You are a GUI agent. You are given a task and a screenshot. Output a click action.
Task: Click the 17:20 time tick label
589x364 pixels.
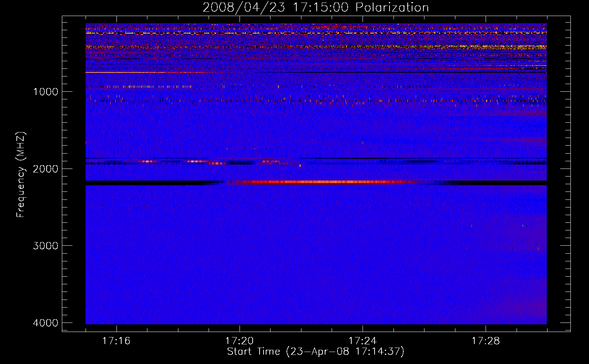coord(240,341)
